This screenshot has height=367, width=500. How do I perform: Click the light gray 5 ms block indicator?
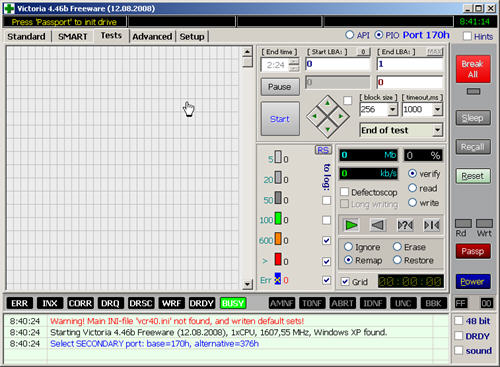[278, 157]
